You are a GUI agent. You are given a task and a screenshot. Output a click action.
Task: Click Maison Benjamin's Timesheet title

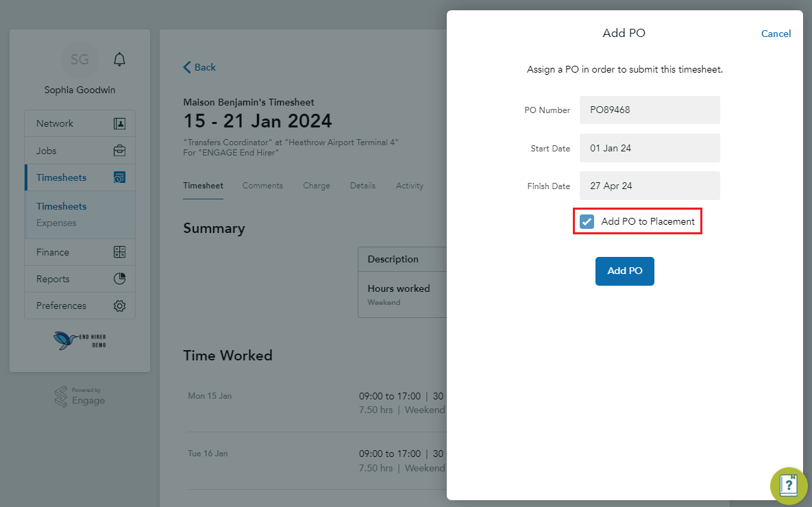(x=249, y=103)
